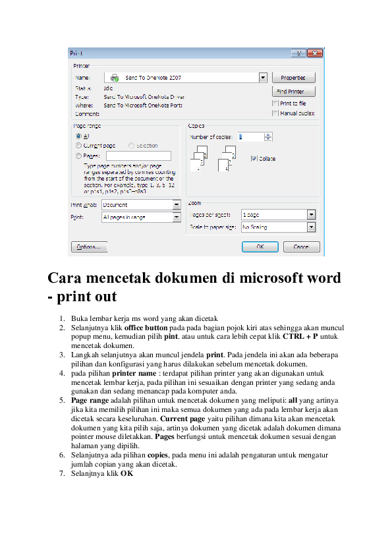Image resolution: width=392 pixels, height=555 pixels.
Task: Close the Print dialog with red X
Action: [x=315, y=53]
